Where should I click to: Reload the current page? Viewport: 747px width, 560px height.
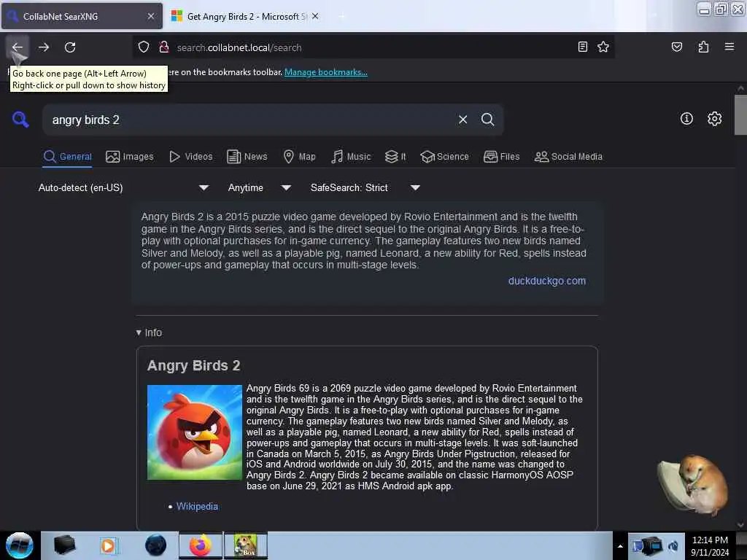pyautogui.click(x=70, y=47)
